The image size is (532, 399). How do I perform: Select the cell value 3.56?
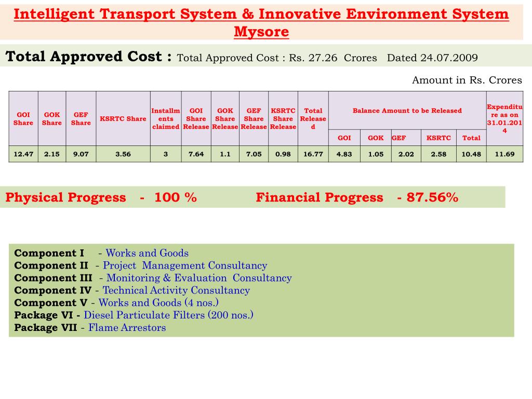(123, 154)
